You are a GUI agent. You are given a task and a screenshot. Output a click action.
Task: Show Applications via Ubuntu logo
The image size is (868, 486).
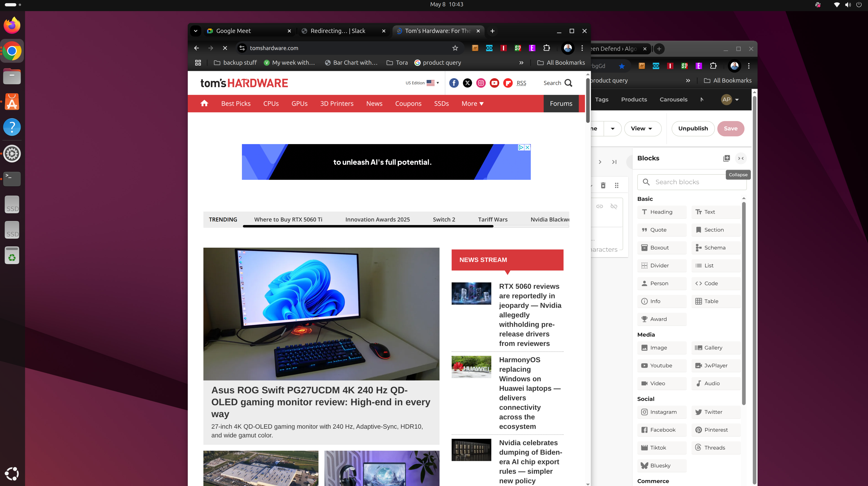point(12,474)
